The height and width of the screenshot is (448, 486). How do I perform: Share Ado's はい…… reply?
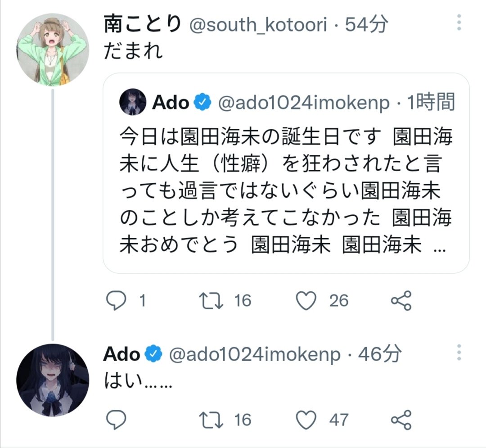pos(401,420)
